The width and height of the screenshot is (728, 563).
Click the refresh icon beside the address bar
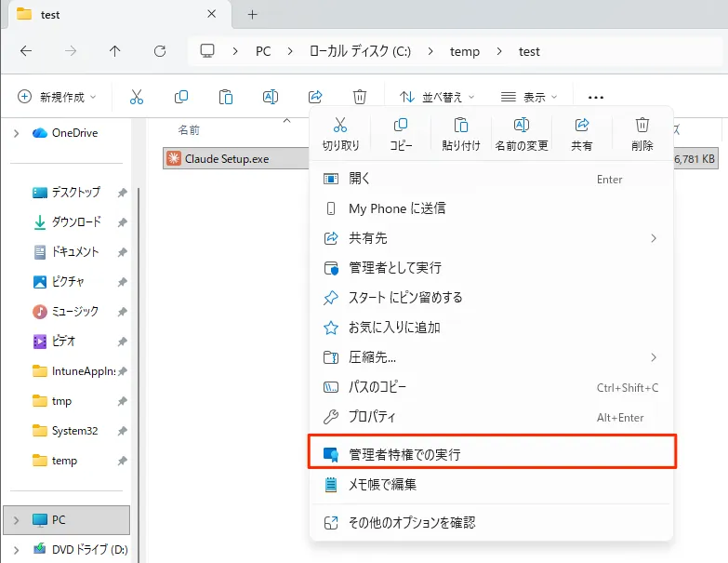pyautogui.click(x=160, y=51)
